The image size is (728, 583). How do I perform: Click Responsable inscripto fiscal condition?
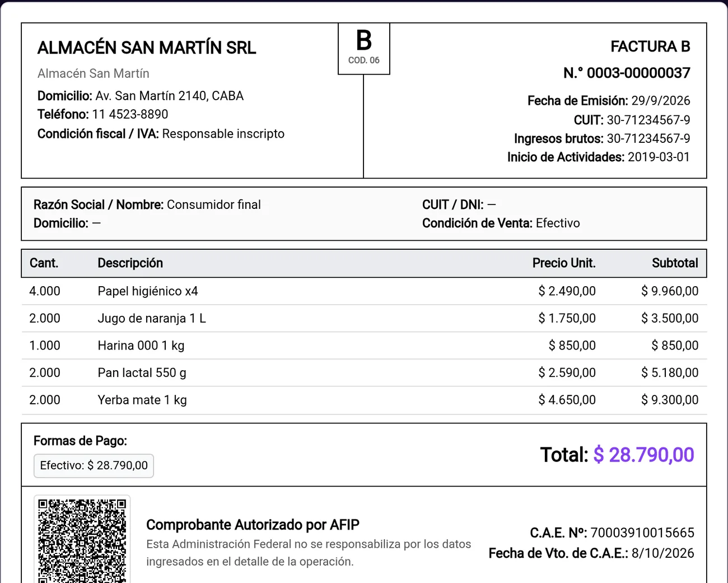pos(223,134)
